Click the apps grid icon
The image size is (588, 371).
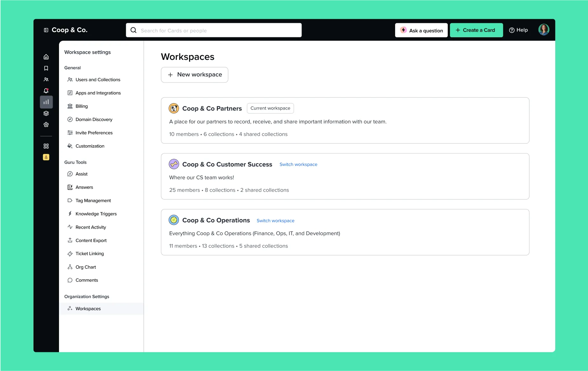click(46, 146)
